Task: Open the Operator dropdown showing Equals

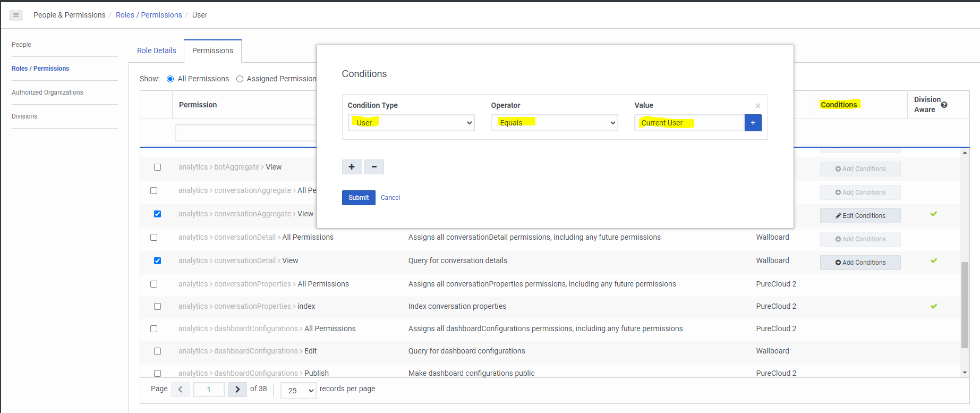Action: pyautogui.click(x=554, y=123)
